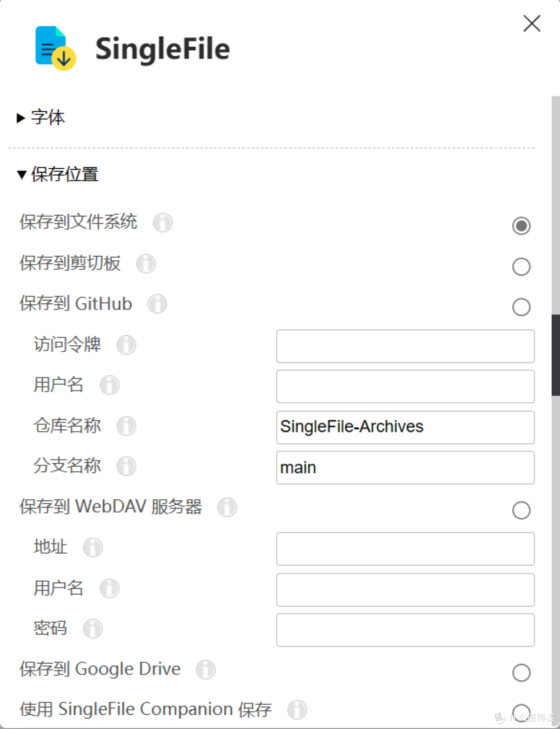Open the 密码 help icon

(93, 629)
